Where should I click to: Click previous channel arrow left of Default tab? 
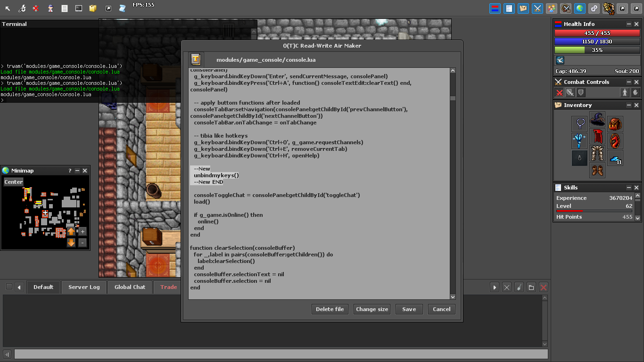click(x=19, y=287)
